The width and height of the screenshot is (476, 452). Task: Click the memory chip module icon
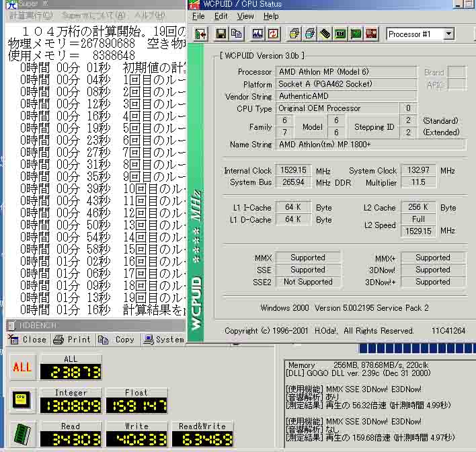[x=325, y=34]
